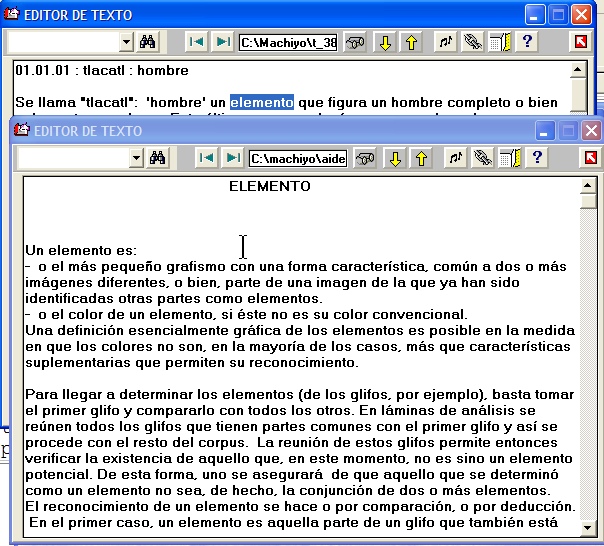
Task: Click the music note icon in front window
Action: 456,158
